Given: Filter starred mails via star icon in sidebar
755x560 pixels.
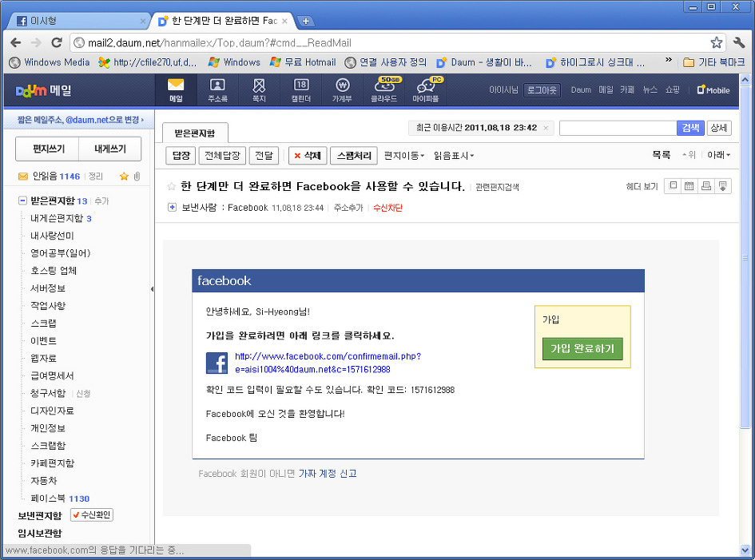Looking at the screenshot, I should tap(124, 177).
